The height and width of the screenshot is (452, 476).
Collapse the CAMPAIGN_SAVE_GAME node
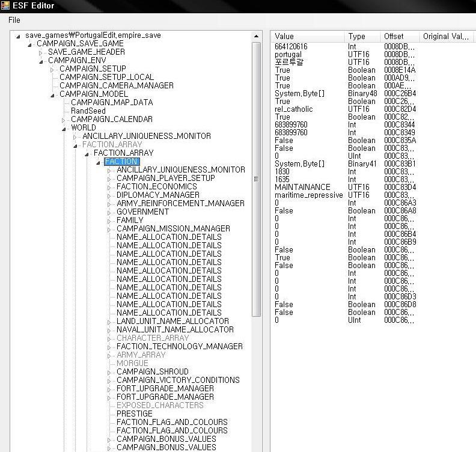29,44
